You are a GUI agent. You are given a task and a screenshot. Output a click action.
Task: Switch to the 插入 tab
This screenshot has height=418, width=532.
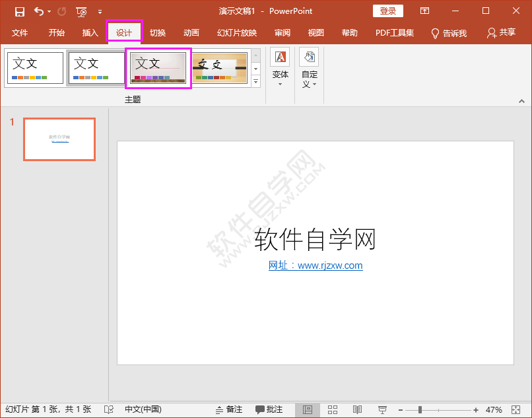pos(90,33)
